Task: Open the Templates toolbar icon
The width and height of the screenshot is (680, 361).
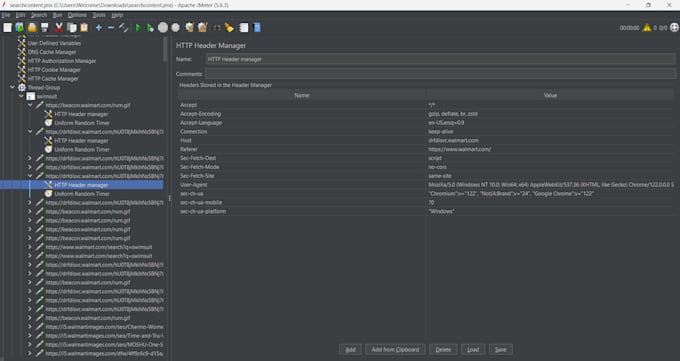Action: coord(20,28)
